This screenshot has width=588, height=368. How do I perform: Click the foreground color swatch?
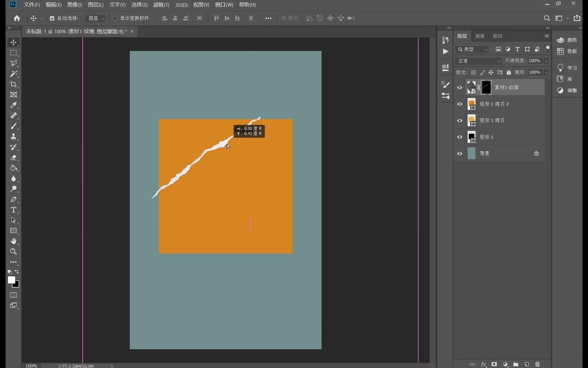click(x=11, y=280)
